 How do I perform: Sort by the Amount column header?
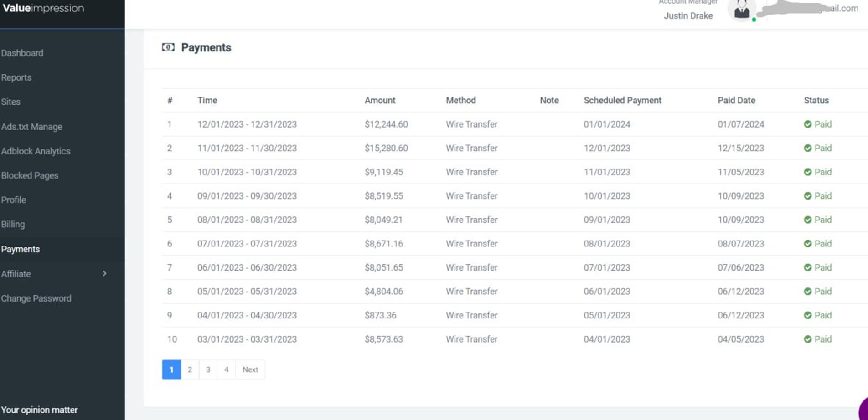[x=380, y=100]
